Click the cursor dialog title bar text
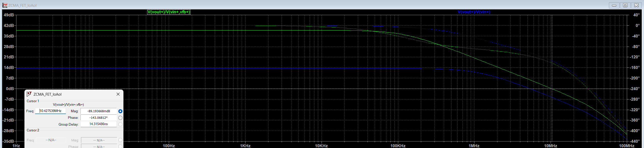The image size is (644, 148). tap(47, 94)
